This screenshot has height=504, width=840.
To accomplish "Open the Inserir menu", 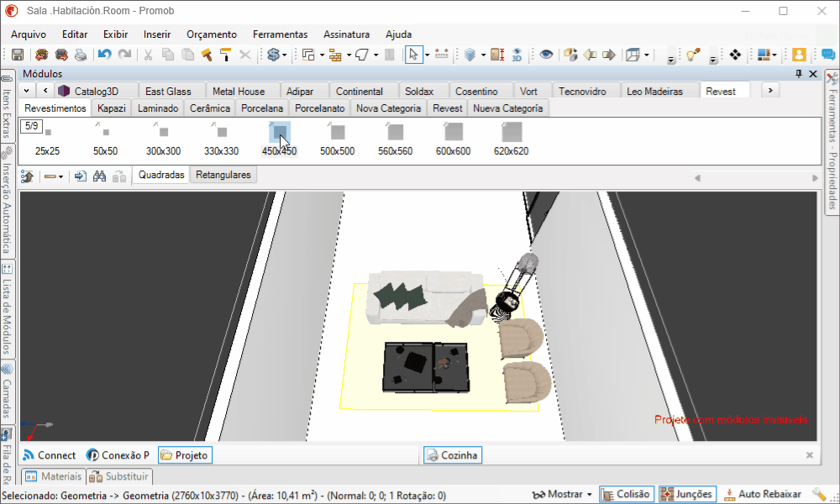I will point(157,34).
